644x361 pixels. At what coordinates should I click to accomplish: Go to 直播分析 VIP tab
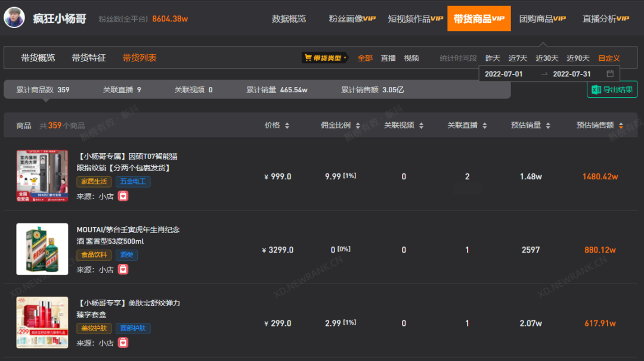tap(606, 18)
